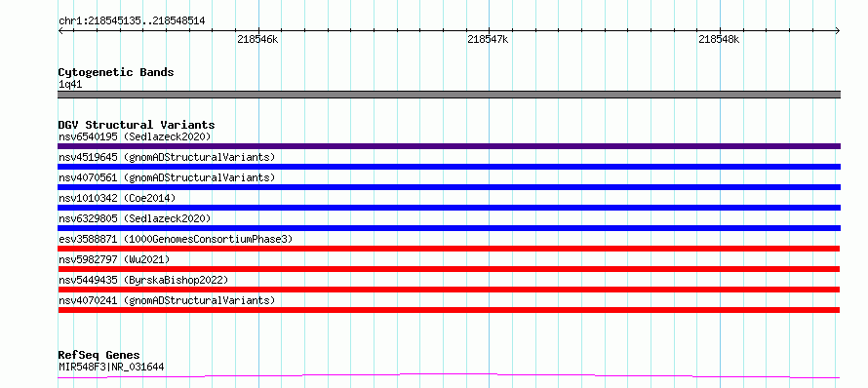Image resolution: width=868 pixels, height=388 pixels.
Task: Click the RefSeq Genes track heading
Action: coord(99,356)
